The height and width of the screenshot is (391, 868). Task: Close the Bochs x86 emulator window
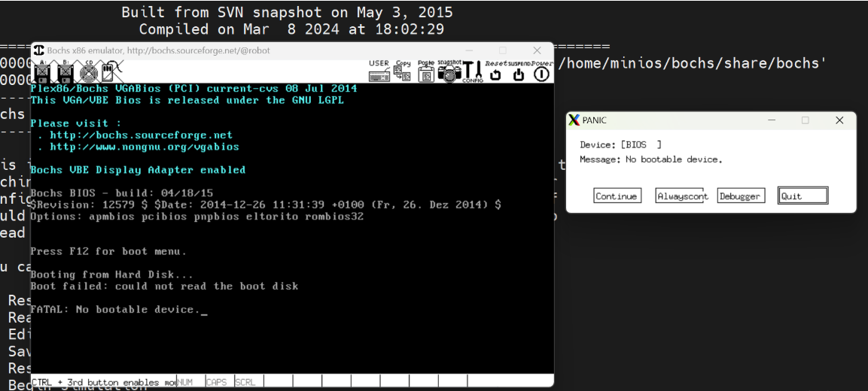pyautogui.click(x=537, y=50)
